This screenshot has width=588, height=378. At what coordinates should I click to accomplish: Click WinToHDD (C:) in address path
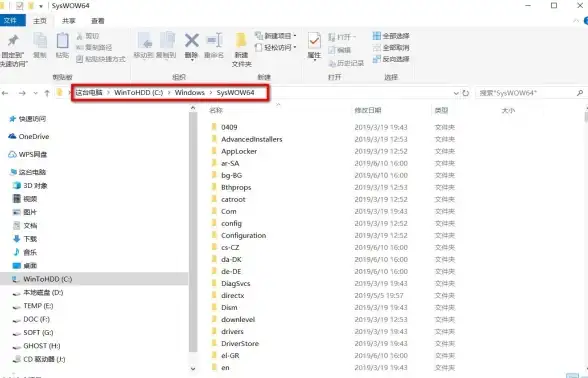[139, 92]
